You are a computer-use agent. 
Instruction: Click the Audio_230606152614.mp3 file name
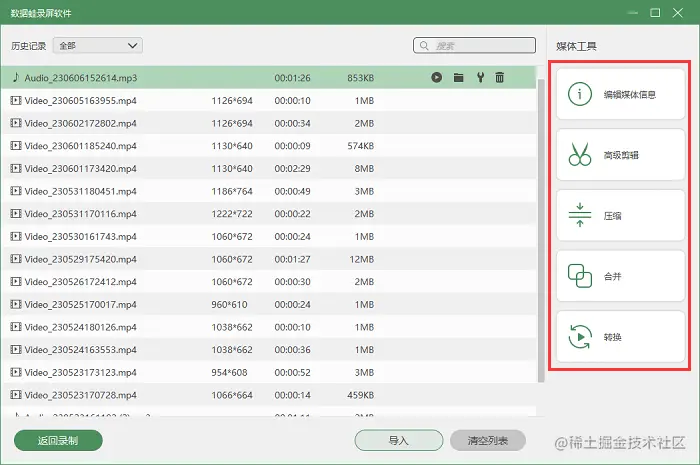[x=81, y=78]
